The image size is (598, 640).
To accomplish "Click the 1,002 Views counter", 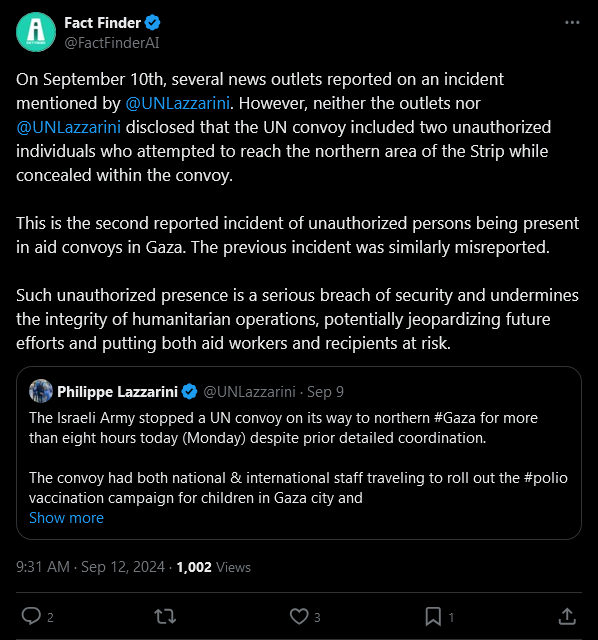I will click(x=213, y=567).
